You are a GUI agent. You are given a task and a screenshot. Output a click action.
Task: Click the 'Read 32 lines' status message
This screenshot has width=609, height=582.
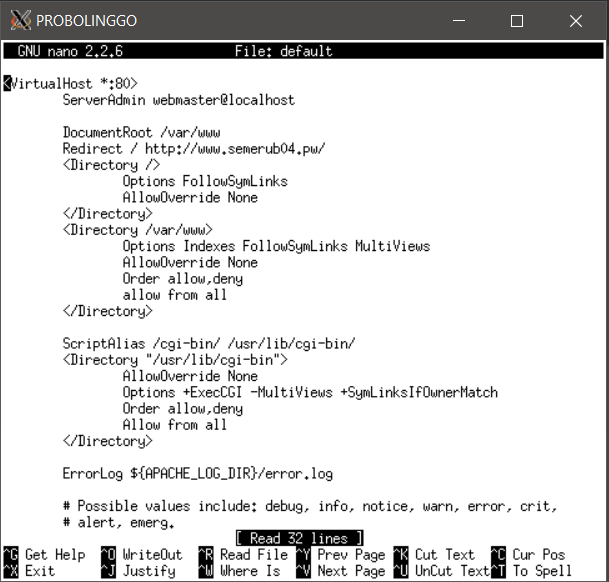299,538
